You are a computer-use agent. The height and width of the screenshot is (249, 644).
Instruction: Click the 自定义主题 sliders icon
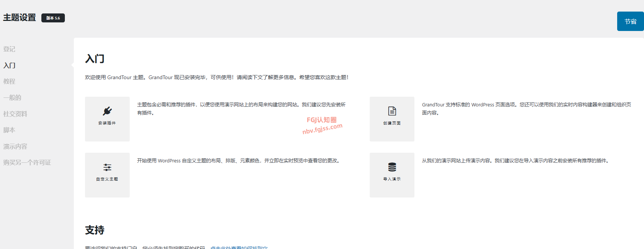point(107,167)
